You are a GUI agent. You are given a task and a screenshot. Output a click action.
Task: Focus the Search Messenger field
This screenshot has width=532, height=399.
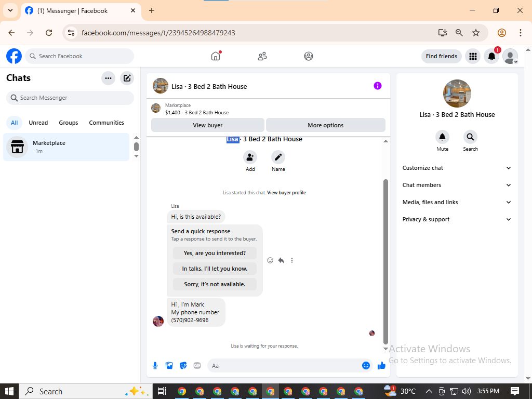[70, 98]
